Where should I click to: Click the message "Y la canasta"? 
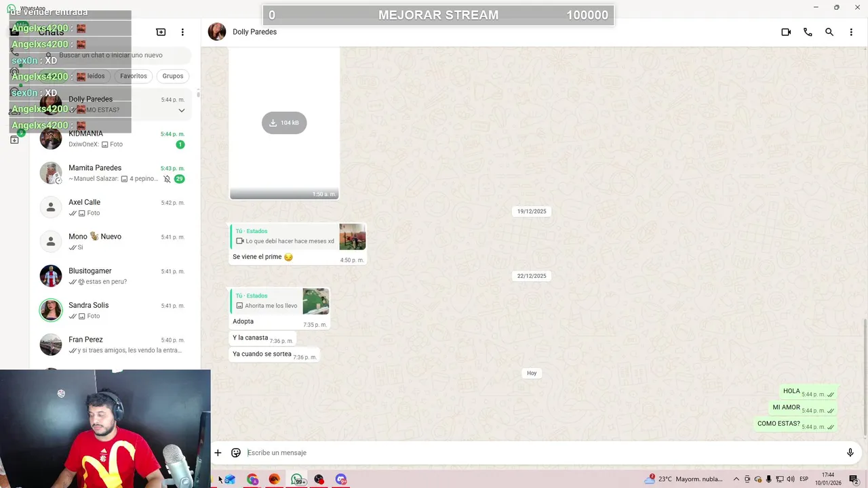coord(250,338)
